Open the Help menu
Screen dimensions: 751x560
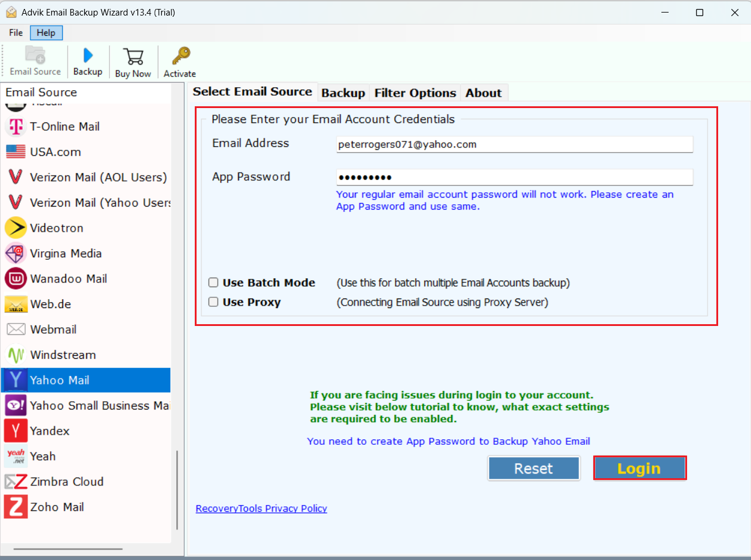(46, 33)
